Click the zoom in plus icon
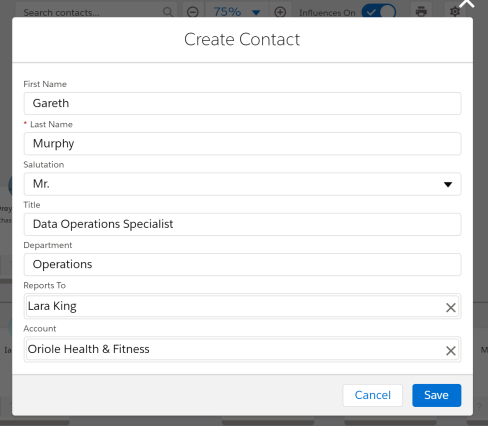The image size is (488, 426). [280, 12]
